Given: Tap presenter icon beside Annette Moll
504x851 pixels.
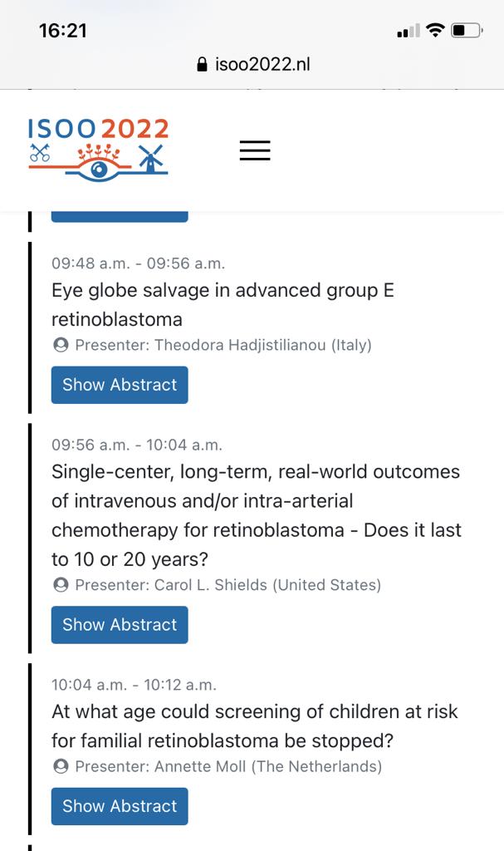Looking at the screenshot, I should point(60,766).
